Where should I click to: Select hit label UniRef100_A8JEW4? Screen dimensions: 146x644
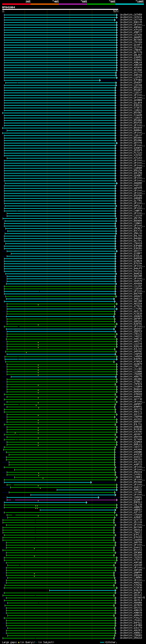tap(131, 70)
